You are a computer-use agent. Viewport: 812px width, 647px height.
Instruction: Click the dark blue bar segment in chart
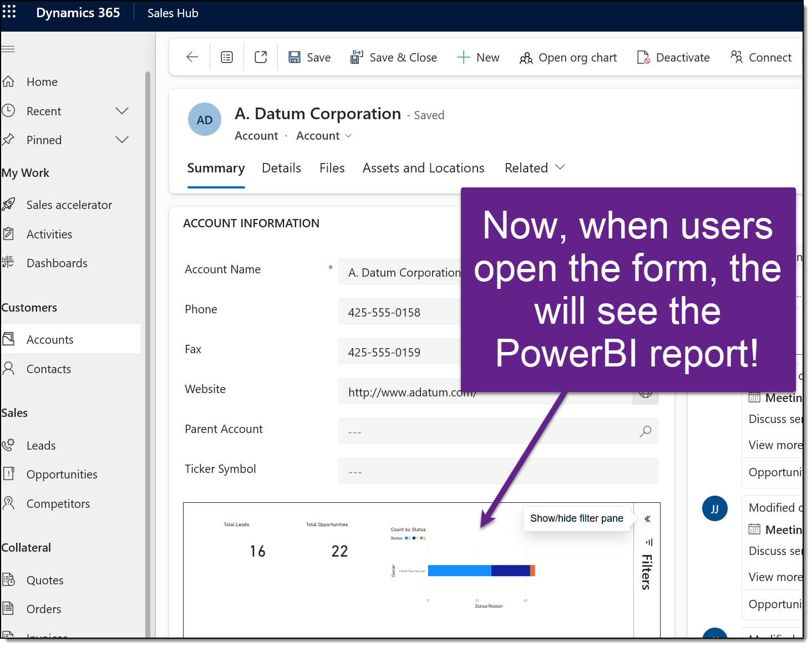511,570
